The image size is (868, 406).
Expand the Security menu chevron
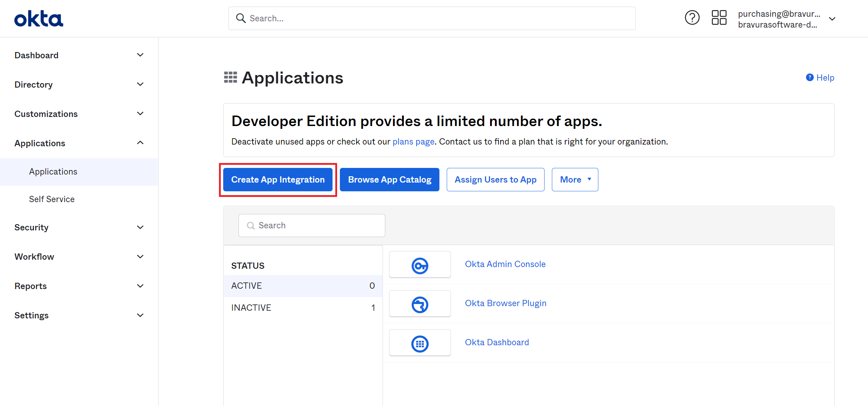pyautogui.click(x=140, y=228)
